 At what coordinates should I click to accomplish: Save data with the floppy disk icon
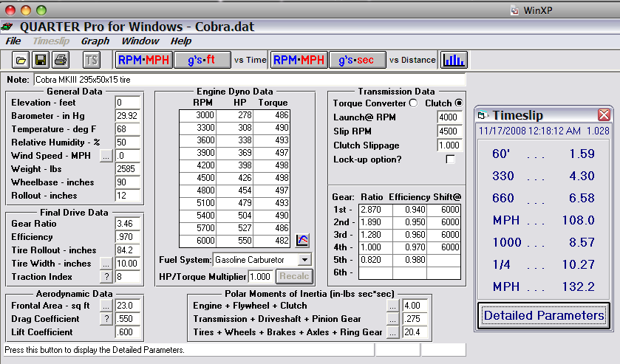coord(41,60)
